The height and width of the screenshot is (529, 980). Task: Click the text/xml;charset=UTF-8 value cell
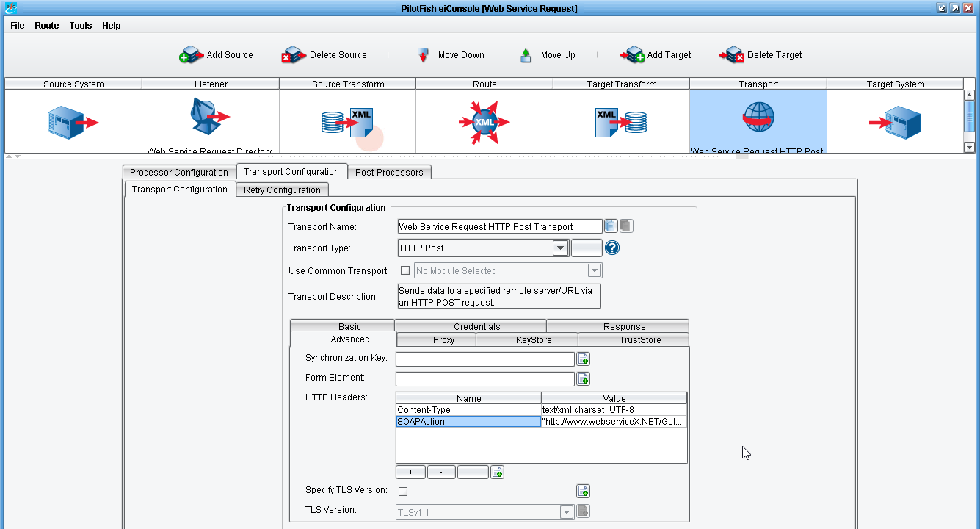[614, 410]
